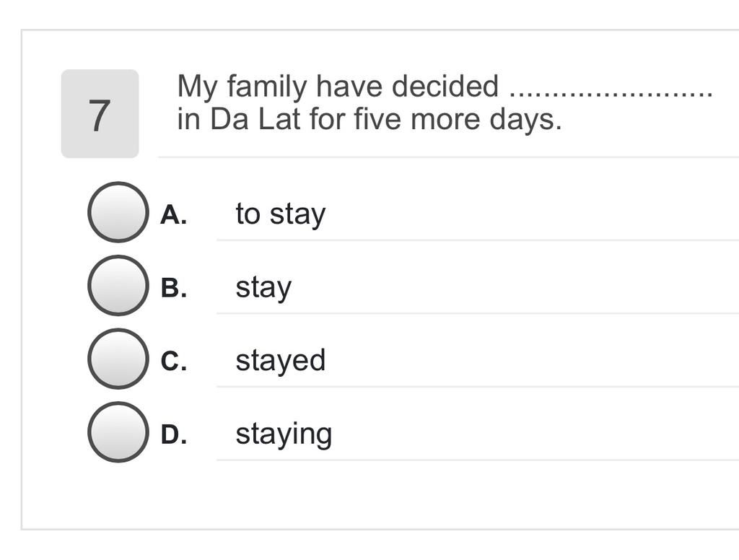Pick the radio button next to option D
The image size is (739, 560).
pos(118,432)
